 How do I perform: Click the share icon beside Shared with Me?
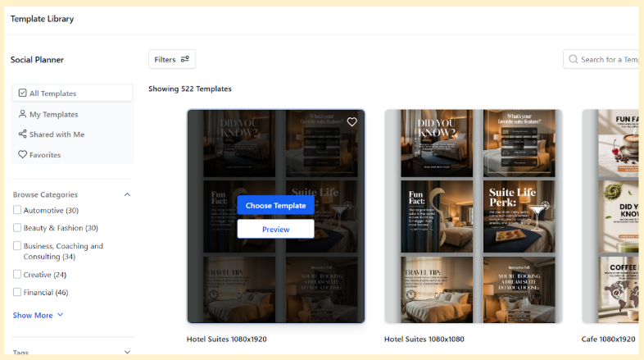pyautogui.click(x=23, y=134)
